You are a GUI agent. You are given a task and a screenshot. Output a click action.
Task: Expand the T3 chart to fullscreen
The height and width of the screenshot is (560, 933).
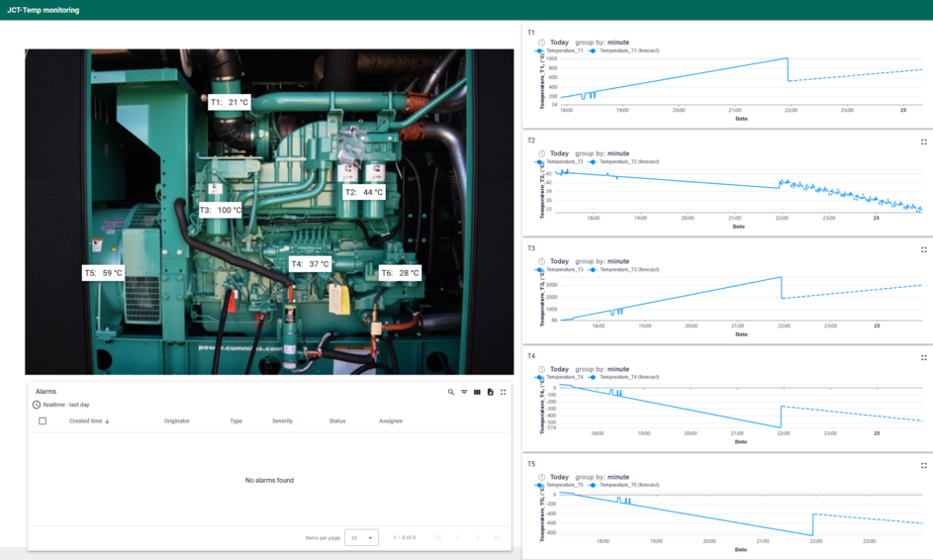tap(924, 249)
